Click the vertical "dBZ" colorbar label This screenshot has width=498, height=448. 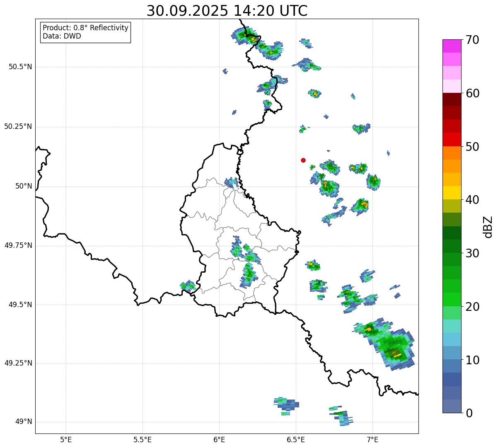tap(488, 227)
